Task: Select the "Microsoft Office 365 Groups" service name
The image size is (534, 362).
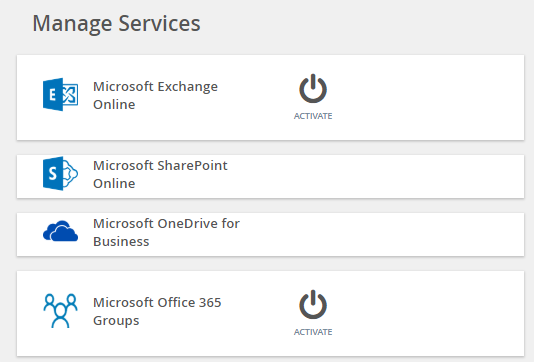Action: [x=157, y=311]
